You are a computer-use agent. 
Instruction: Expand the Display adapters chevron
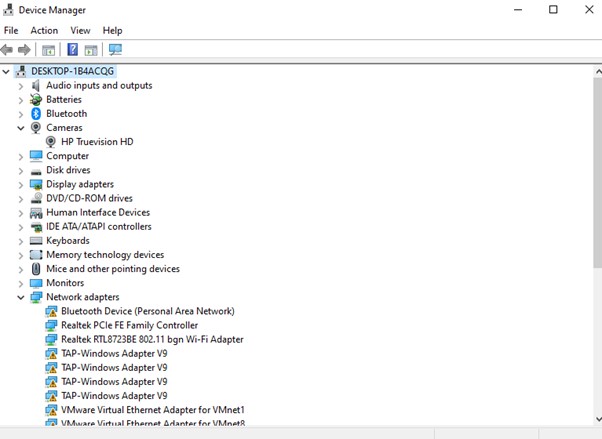(21, 185)
